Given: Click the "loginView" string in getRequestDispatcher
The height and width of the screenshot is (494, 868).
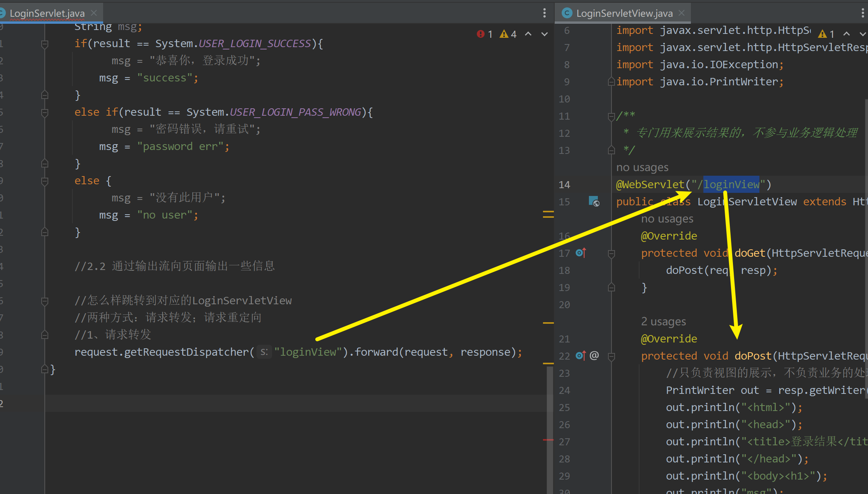Looking at the screenshot, I should (307, 352).
